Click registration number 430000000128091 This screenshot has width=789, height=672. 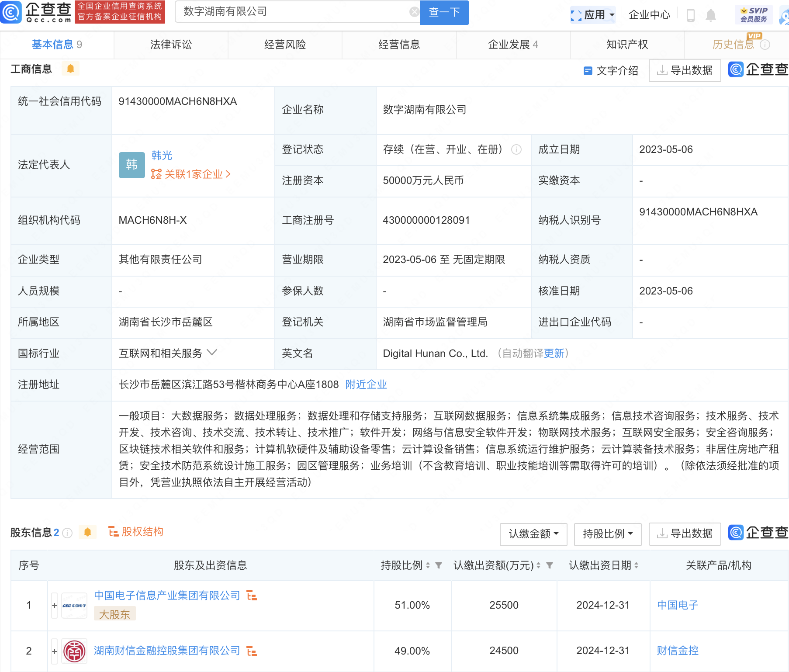tap(426, 220)
